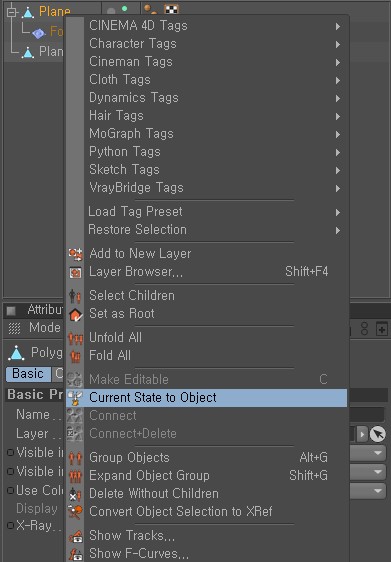Image resolution: width=391 pixels, height=562 pixels.
Task: Open the Cloth Tags submenu
Action: [206, 80]
